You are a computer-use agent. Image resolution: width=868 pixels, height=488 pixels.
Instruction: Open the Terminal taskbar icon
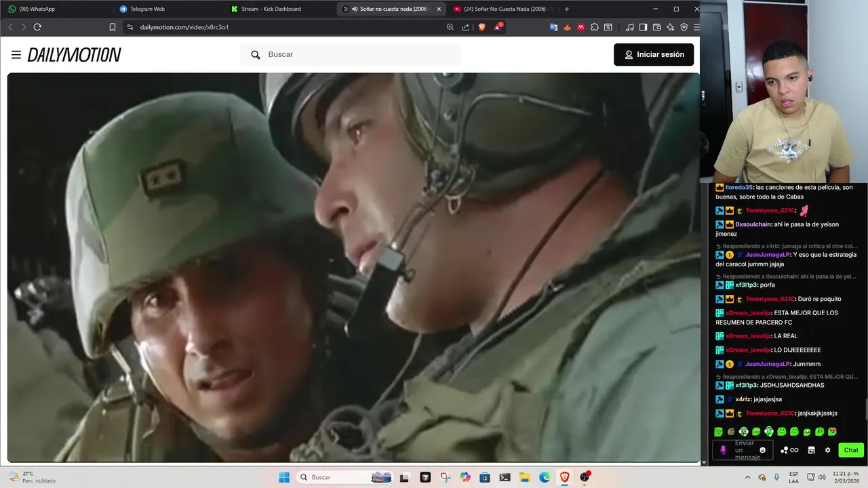click(505, 477)
